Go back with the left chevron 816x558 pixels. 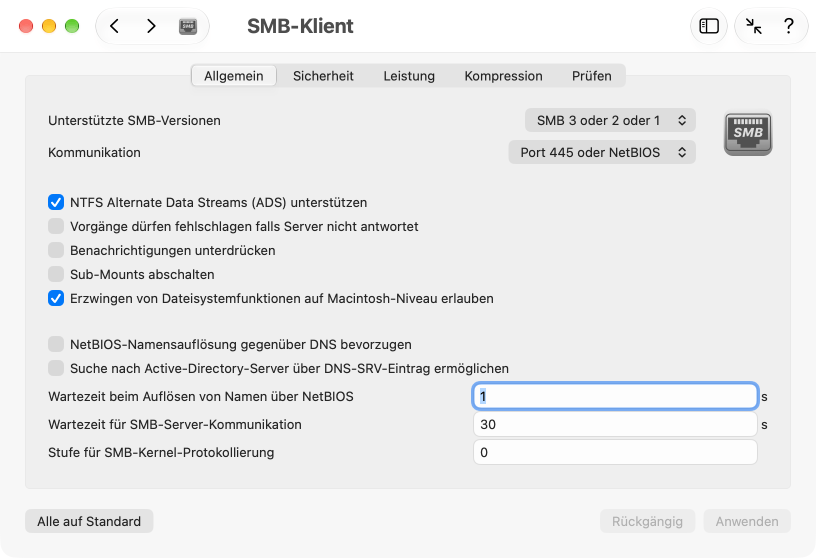[114, 26]
